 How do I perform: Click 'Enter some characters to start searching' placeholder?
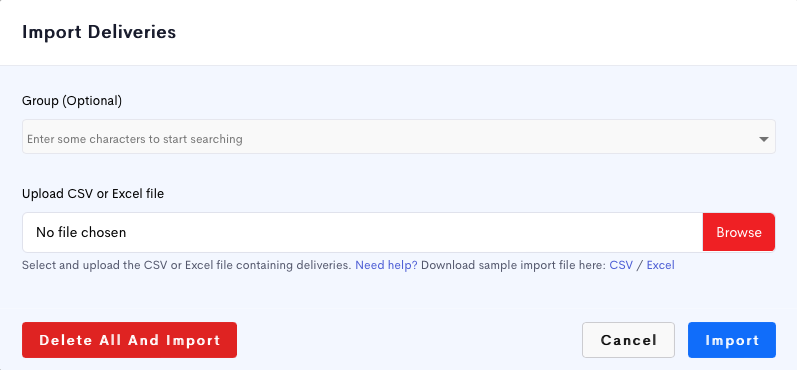click(135, 139)
